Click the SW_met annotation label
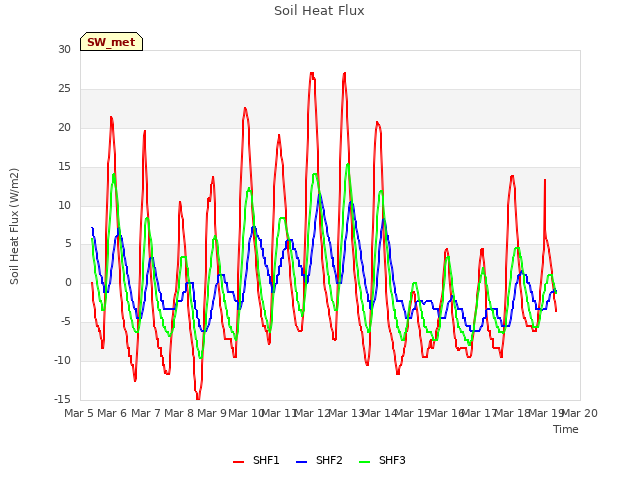 tap(111, 42)
